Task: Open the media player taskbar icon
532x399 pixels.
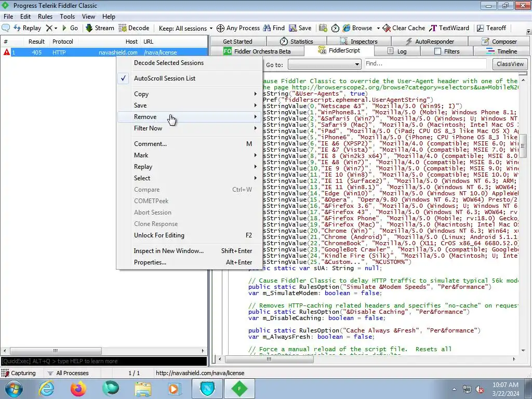Action: [175, 389]
